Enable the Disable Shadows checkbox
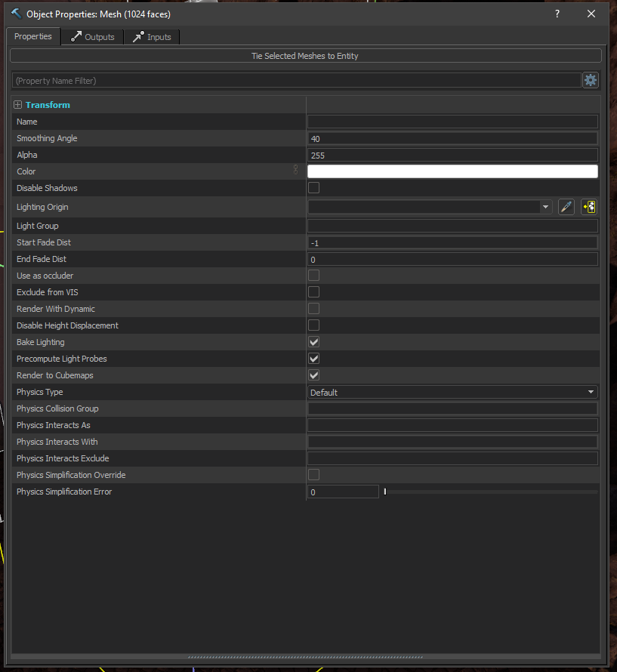 313,188
